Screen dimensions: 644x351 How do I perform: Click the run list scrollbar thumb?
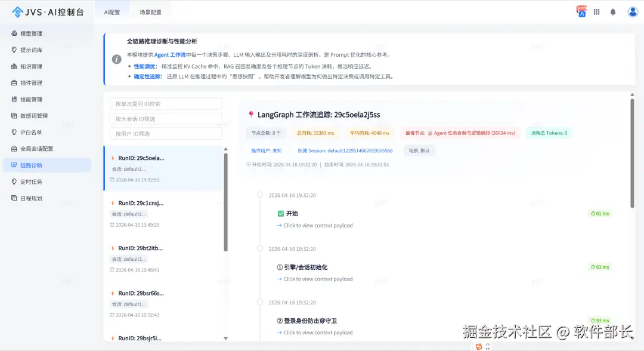pyautogui.click(x=225, y=202)
